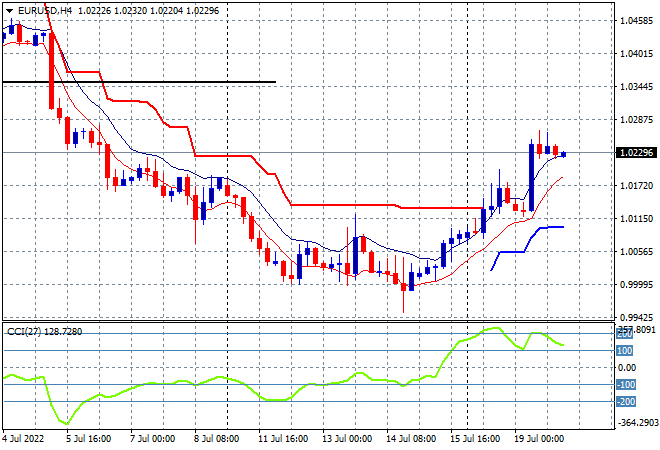Click the CCI 0.00 scale label
Image resolution: width=660 pixels, height=450 pixels.
point(627,367)
